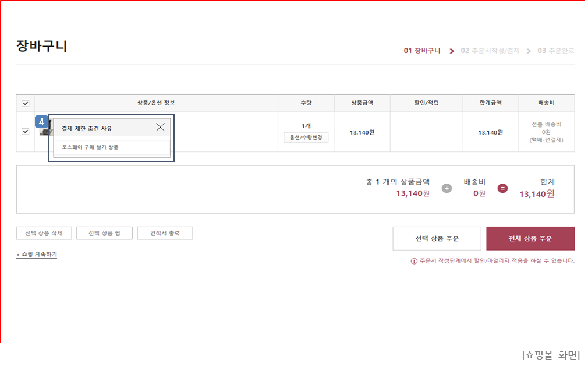Click the chevron arrow before 03 주문완료
Viewport: 588px width, 370px height.
529,51
